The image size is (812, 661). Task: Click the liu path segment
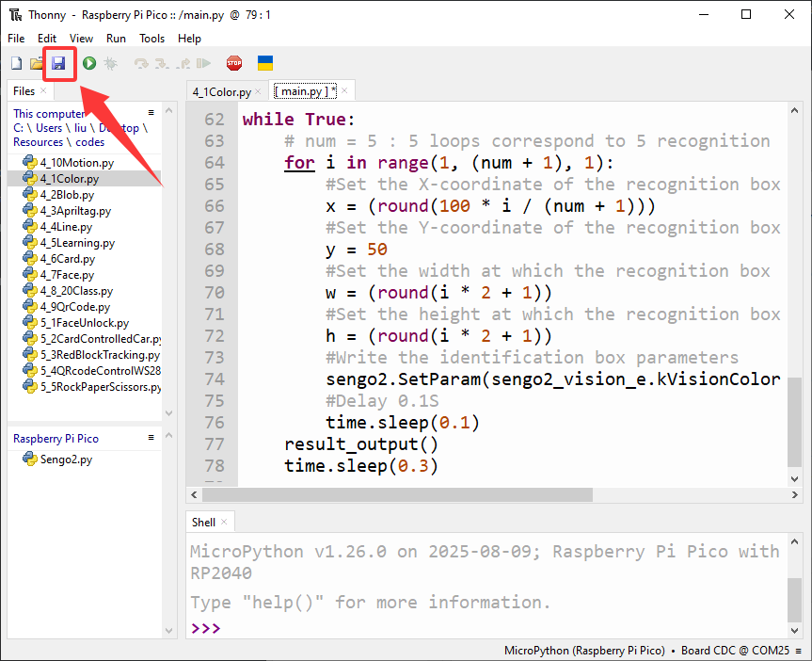80,128
